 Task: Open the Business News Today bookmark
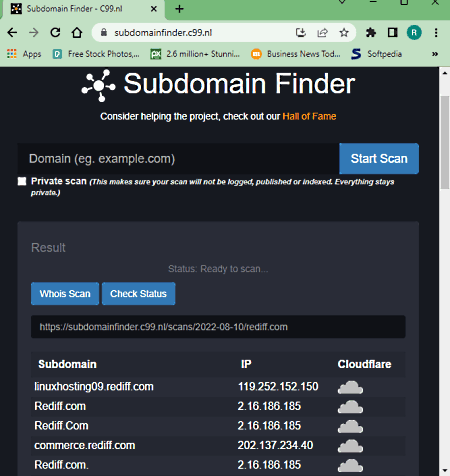296,54
